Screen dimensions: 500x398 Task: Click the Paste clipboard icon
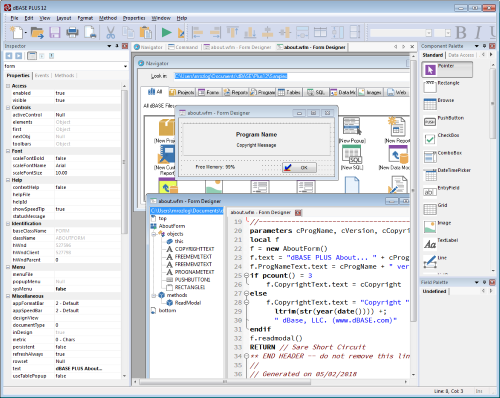[x=145, y=32]
